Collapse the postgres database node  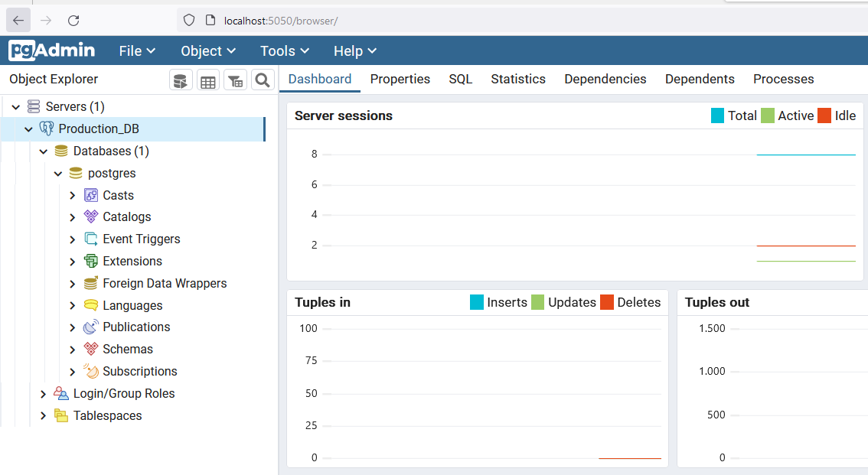click(58, 174)
